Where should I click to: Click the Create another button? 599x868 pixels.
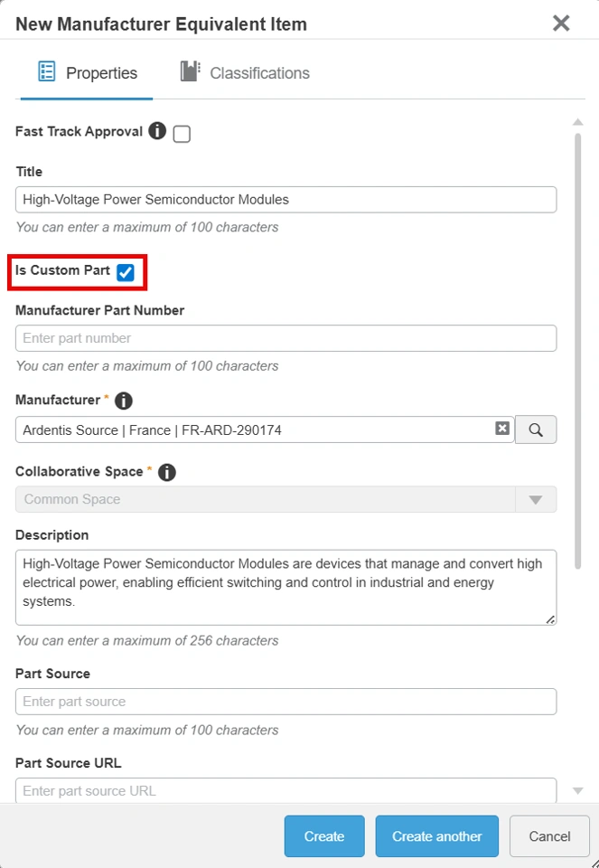[x=437, y=835]
